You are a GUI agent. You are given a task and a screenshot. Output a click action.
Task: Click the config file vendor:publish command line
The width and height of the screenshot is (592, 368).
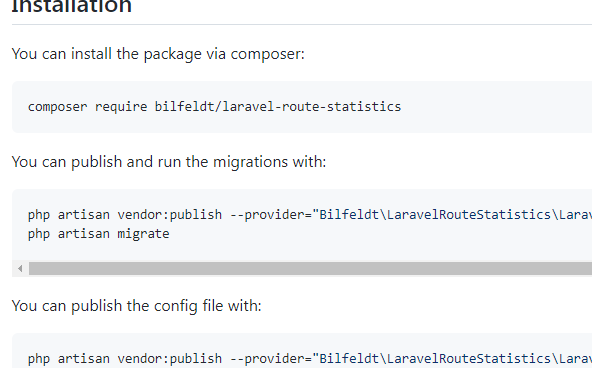(x=310, y=359)
